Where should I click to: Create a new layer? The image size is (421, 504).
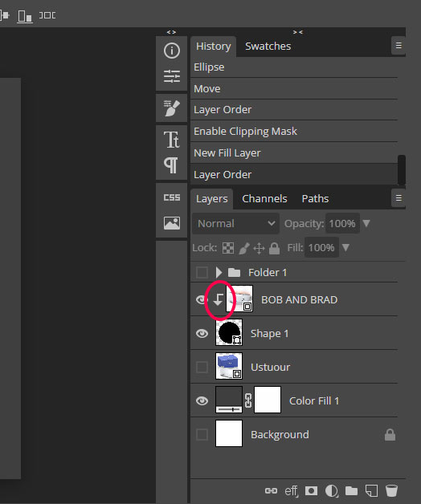point(371,491)
